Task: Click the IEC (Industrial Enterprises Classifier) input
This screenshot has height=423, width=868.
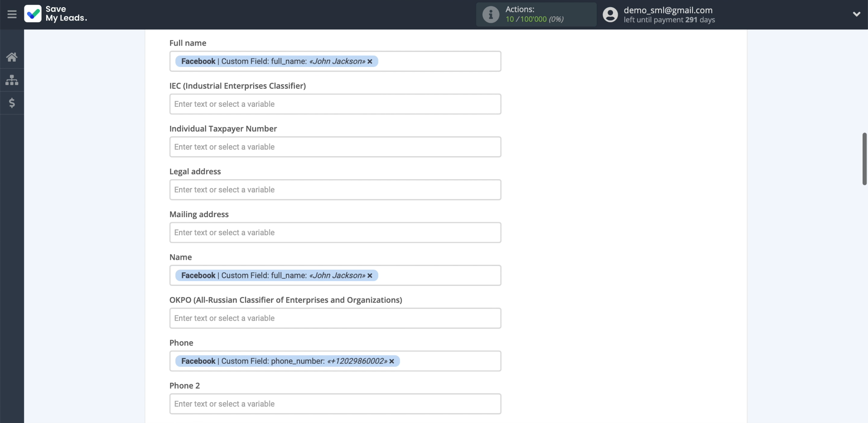Action: coord(335,104)
